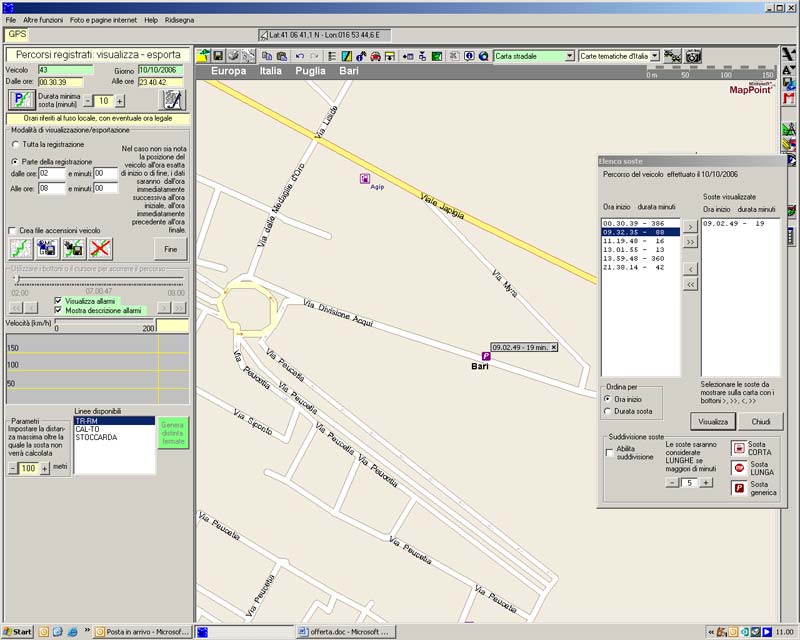The width and height of the screenshot is (800, 640).
Task: Open 'offerta.doc - Microsoft' taskbar item
Action: pos(346,632)
